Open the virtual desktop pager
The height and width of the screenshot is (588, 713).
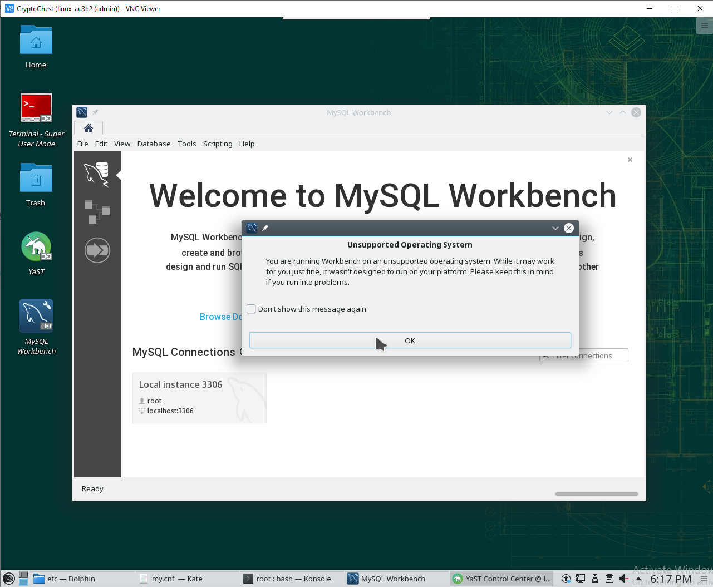coord(23,579)
